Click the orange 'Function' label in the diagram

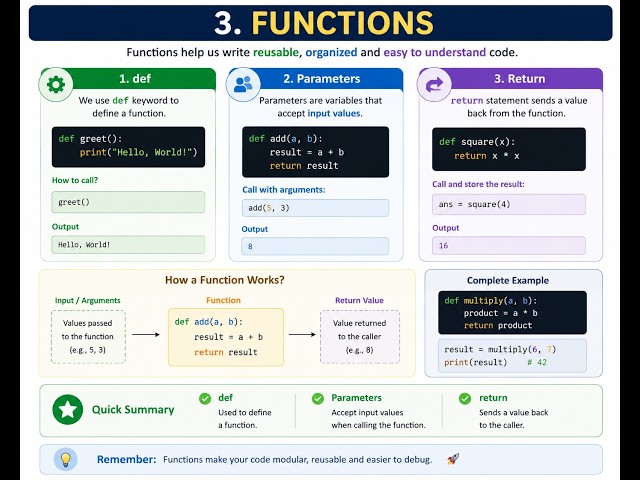point(223,300)
